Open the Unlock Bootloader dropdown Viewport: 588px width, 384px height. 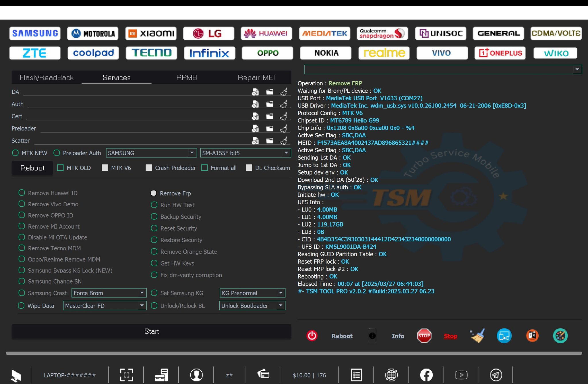tap(252, 306)
